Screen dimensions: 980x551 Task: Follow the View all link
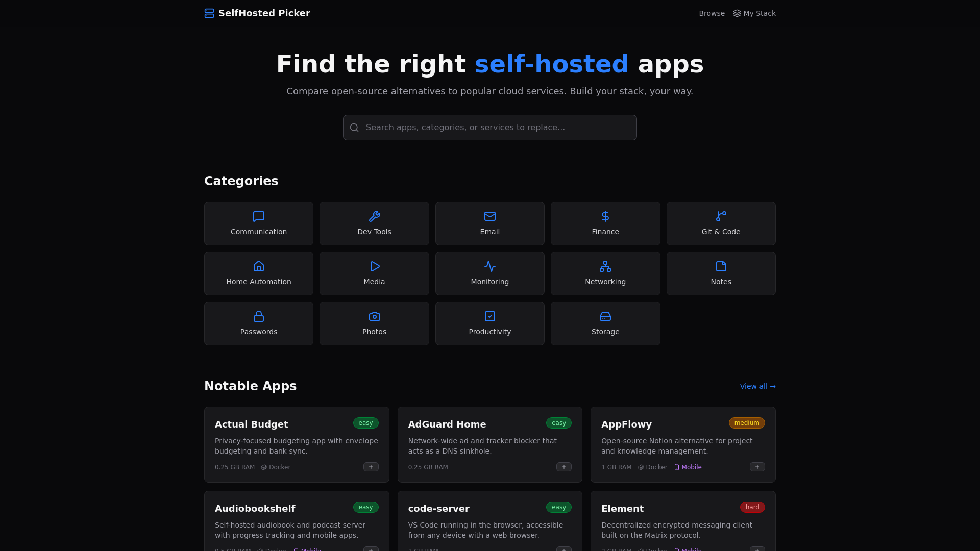point(757,386)
